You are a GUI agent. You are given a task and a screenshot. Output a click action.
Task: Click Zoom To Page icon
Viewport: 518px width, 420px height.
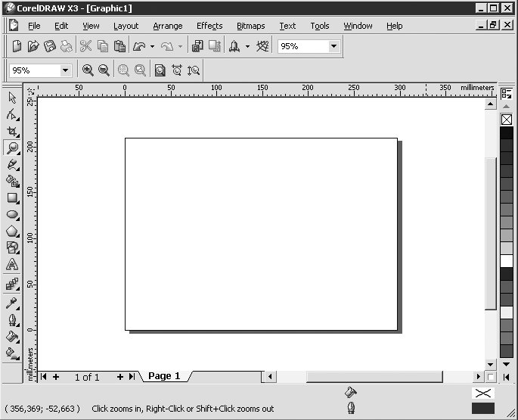(160, 70)
